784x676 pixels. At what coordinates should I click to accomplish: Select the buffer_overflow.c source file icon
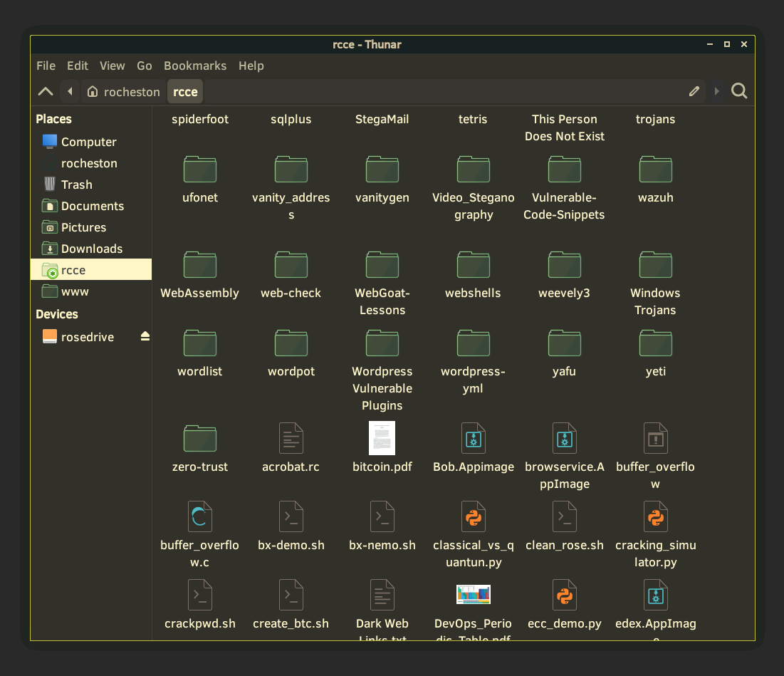pyautogui.click(x=200, y=516)
